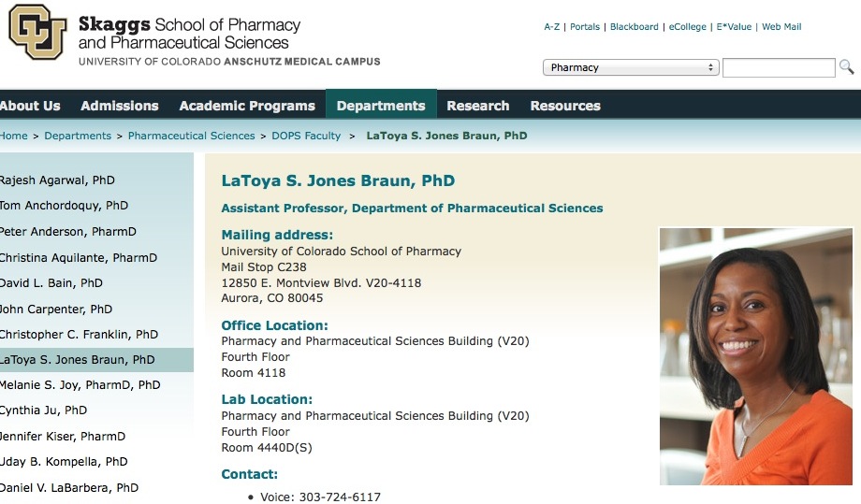The image size is (861, 504).
Task: Click the A-Z top link
Action: (x=552, y=27)
